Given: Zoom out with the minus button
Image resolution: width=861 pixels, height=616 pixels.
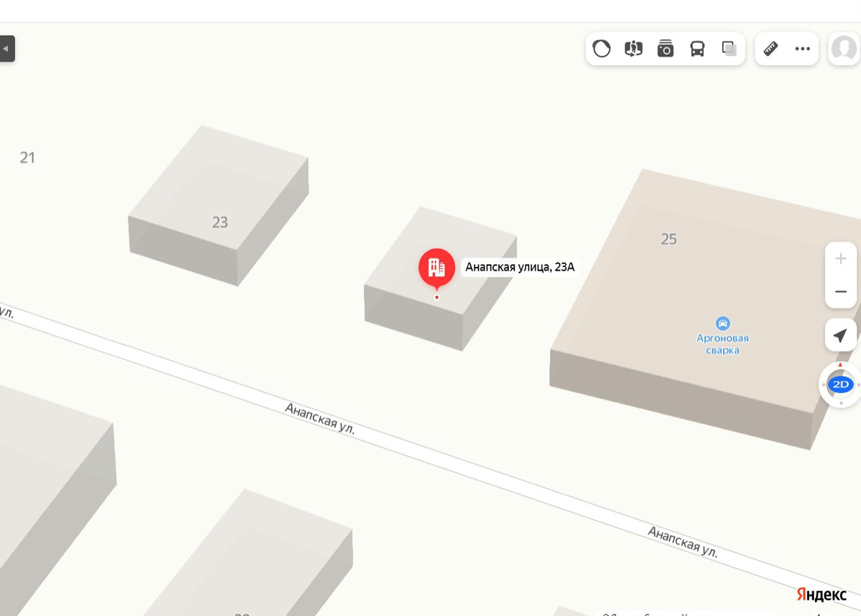Looking at the screenshot, I should coord(841,291).
